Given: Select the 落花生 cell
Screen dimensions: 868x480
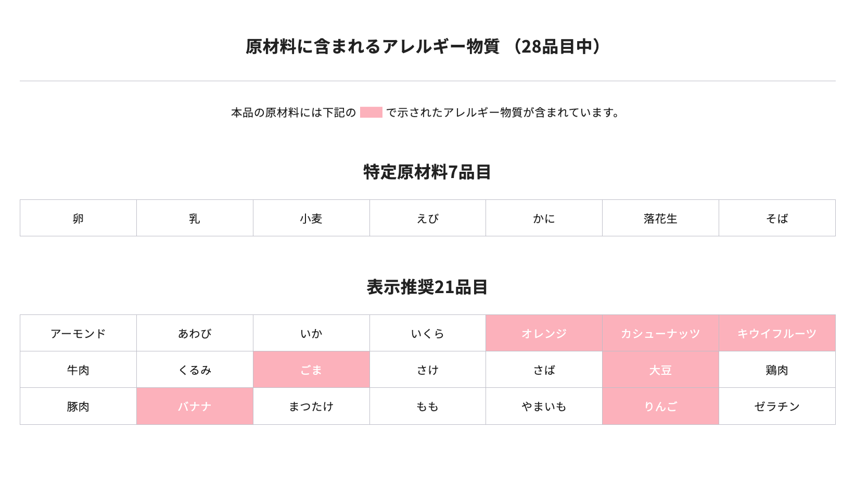Looking at the screenshot, I should click(660, 218).
